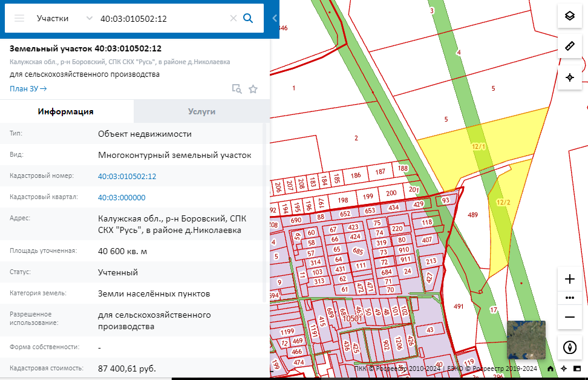The width and height of the screenshot is (588, 380).
Task: Click parcel 2 on the map
Action: pyautogui.click(x=356, y=138)
